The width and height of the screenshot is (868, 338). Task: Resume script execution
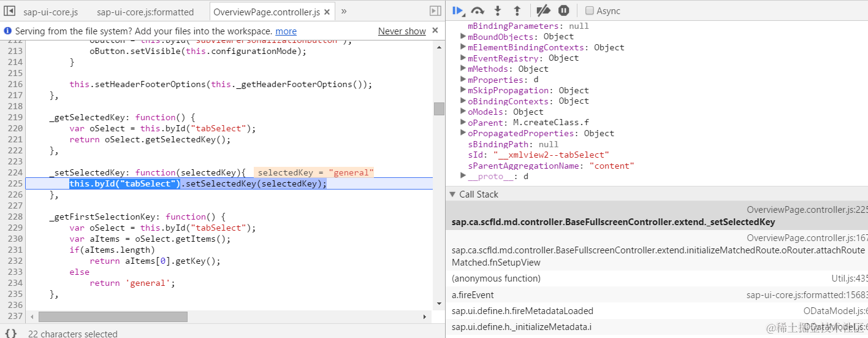pyautogui.click(x=457, y=10)
